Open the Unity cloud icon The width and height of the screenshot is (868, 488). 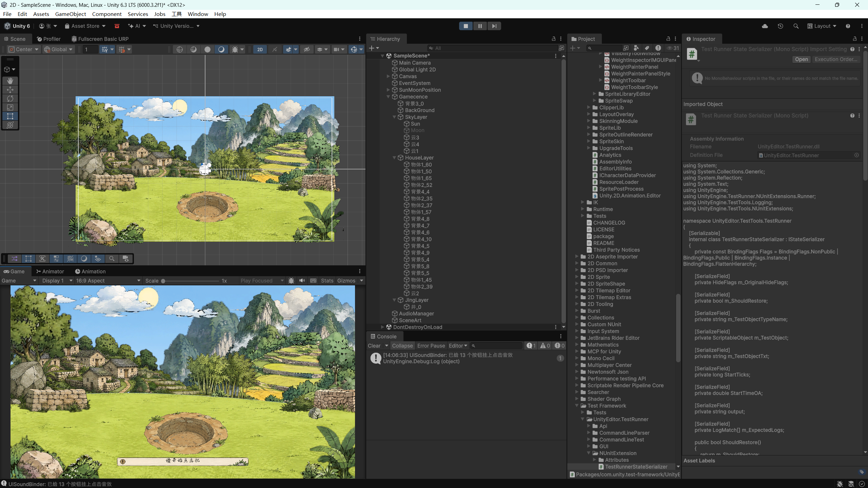pyautogui.click(x=765, y=26)
